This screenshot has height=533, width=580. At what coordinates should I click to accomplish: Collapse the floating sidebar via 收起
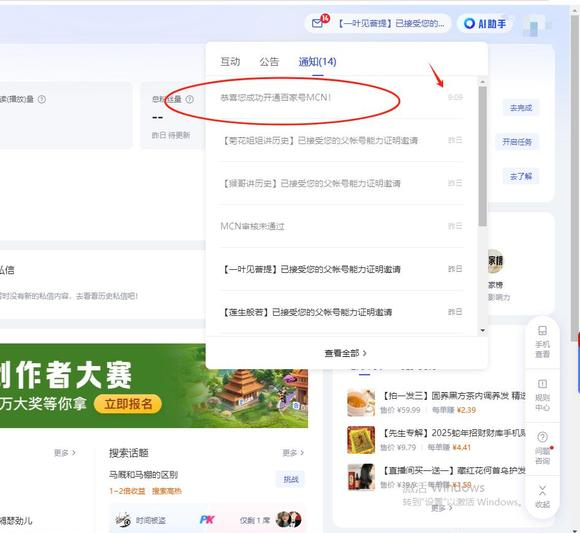tap(542, 497)
